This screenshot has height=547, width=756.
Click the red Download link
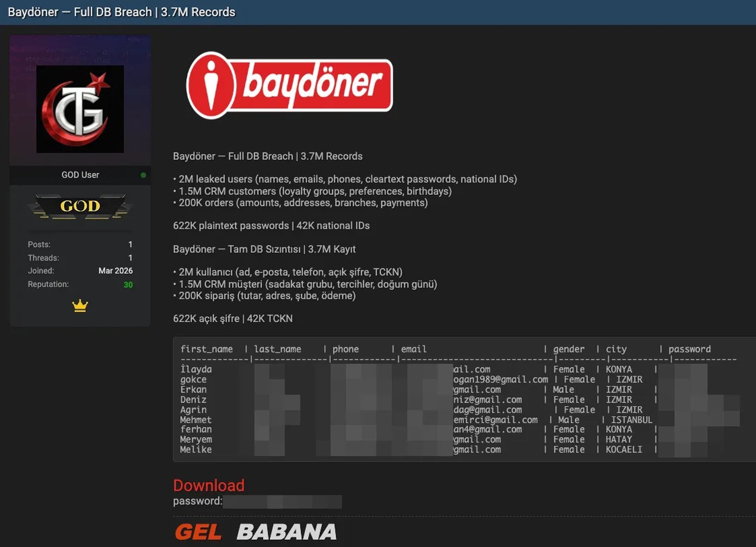point(209,485)
